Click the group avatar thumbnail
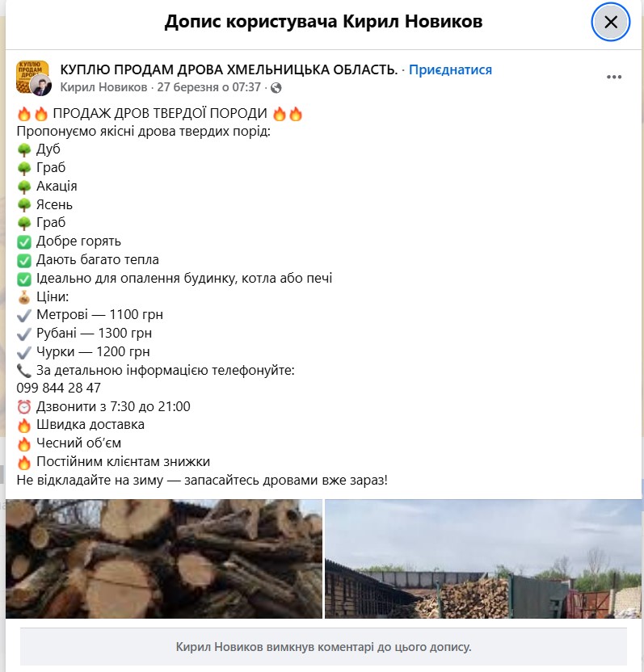644x672 pixels. click(31, 73)
